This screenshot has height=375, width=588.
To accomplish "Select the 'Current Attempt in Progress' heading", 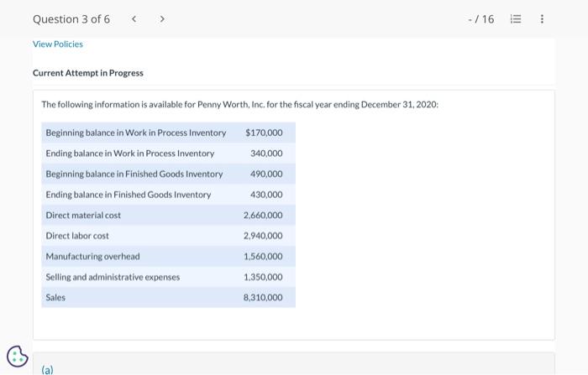I will tap(88, 73).
